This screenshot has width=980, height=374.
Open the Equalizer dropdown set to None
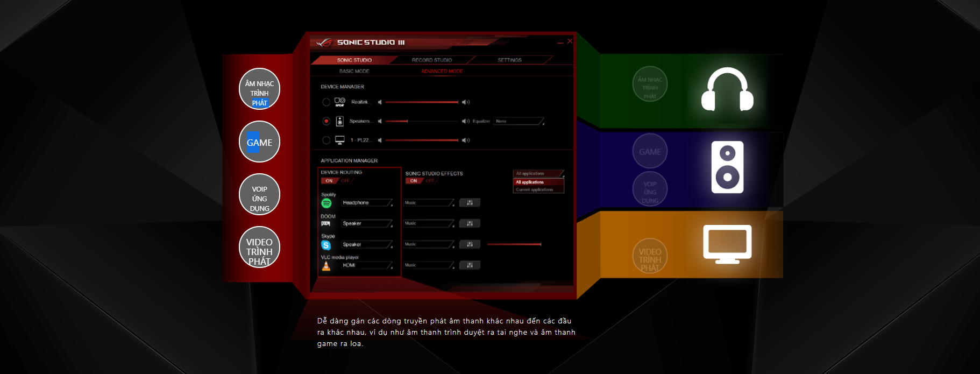tap(519, 122)
